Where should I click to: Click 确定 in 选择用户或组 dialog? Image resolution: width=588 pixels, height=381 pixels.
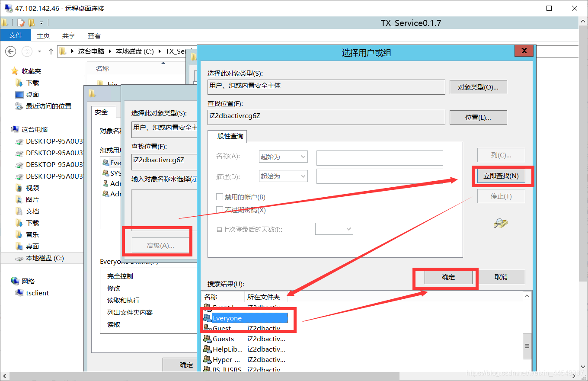[x=448, y=277]
